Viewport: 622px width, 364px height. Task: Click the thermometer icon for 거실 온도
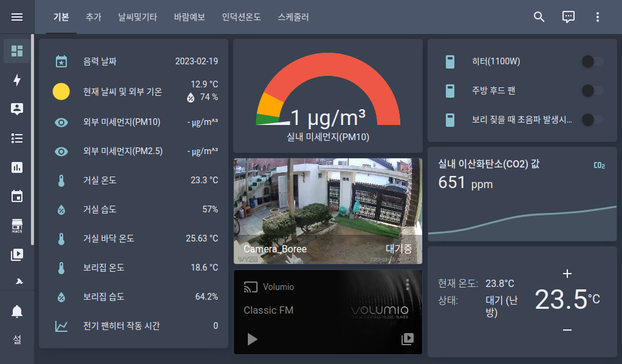click(61, 181)
